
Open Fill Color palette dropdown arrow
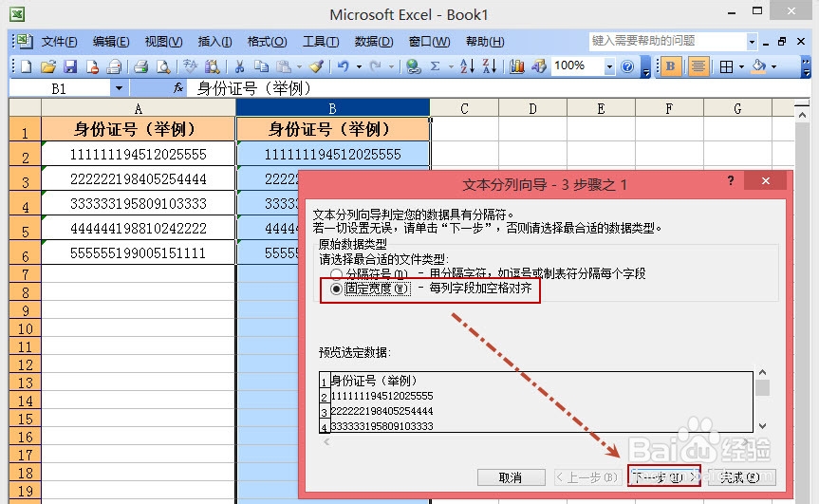(774, 66)
